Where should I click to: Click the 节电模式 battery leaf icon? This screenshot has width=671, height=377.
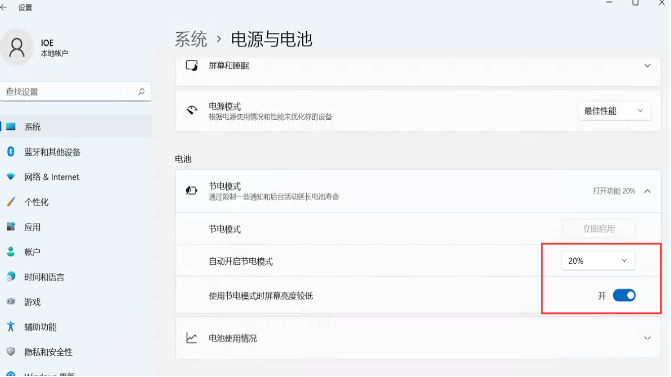(x=191, y=190)
